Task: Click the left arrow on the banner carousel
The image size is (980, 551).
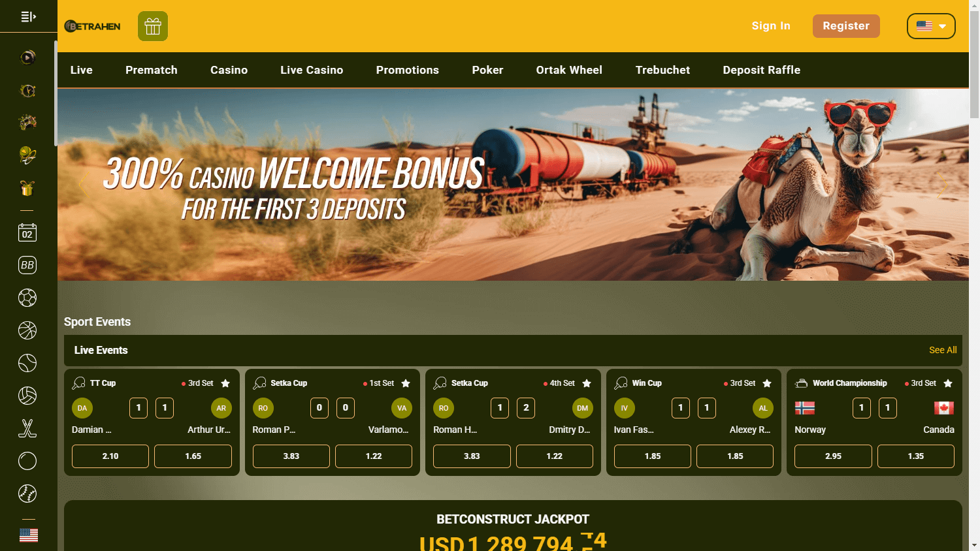Action: click(x=84, y=185)
